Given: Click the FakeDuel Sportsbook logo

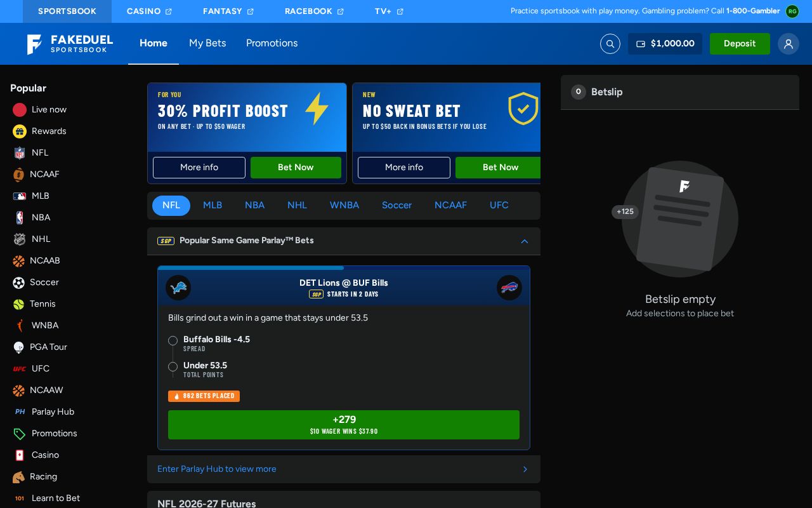Looking at the screenshot, I should tap(70, 44).
